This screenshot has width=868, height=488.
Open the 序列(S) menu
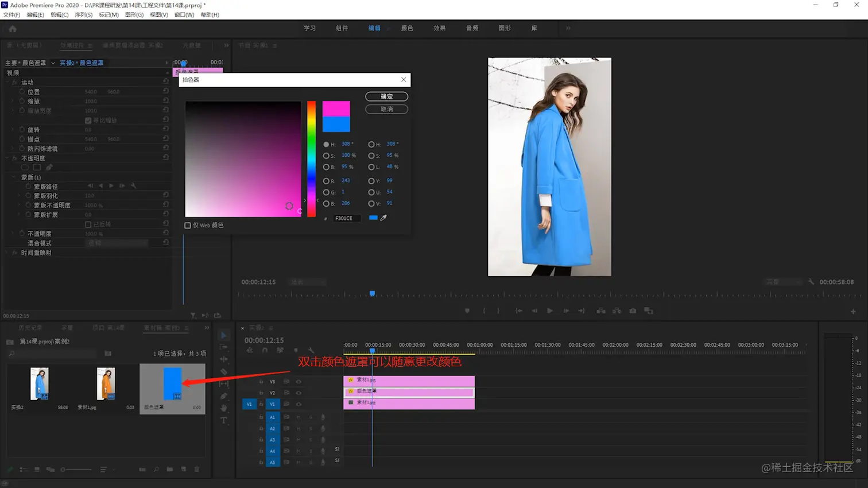tap(83, 15)
